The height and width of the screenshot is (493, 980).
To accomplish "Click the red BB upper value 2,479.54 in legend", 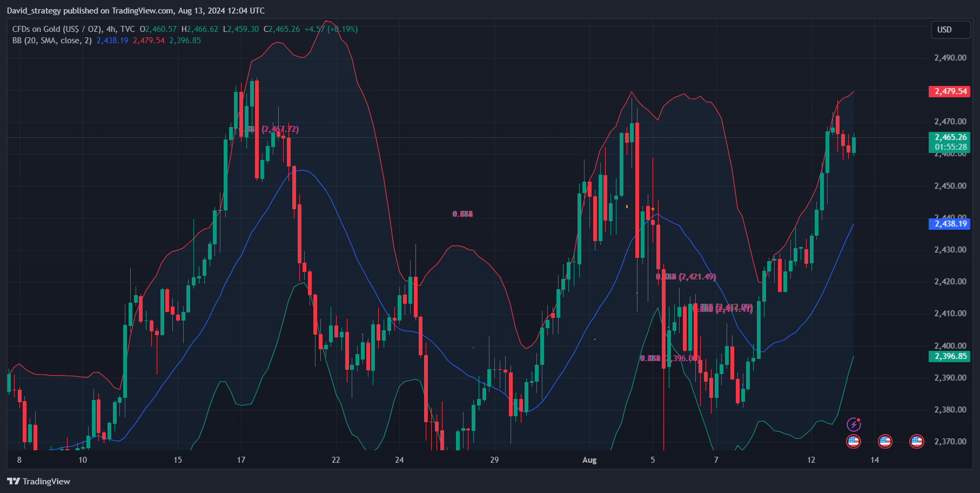I will point(149,41).
